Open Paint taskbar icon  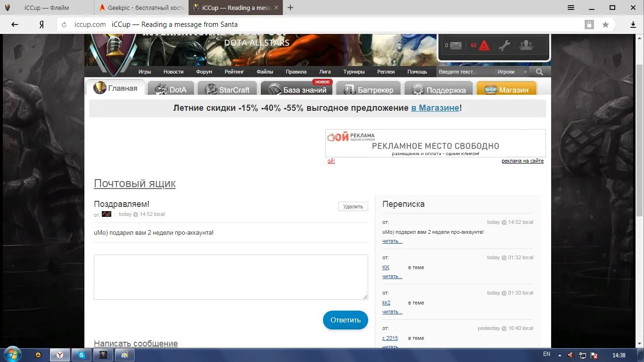[x=124, y=355]
